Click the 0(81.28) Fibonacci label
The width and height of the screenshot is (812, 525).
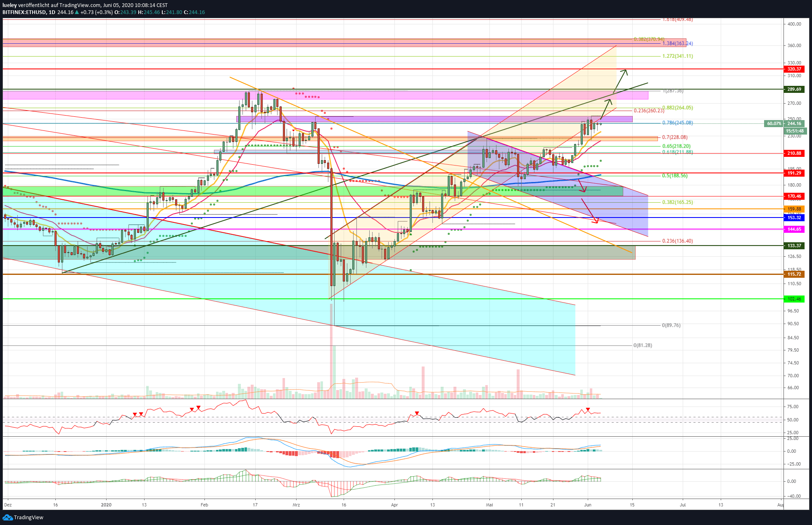(643, 345)
